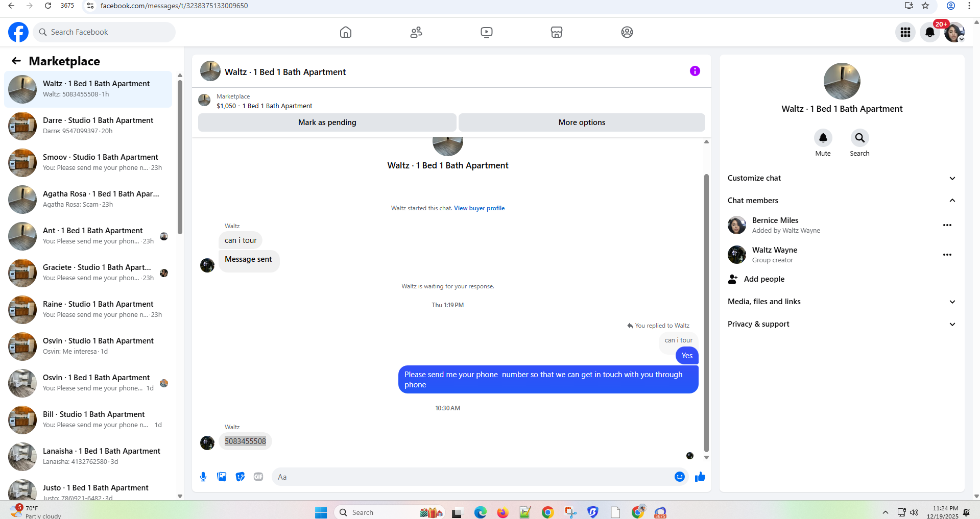Click the Facebook logo
Viewport: 980px width, 519px height.
(x=18, y=32)
